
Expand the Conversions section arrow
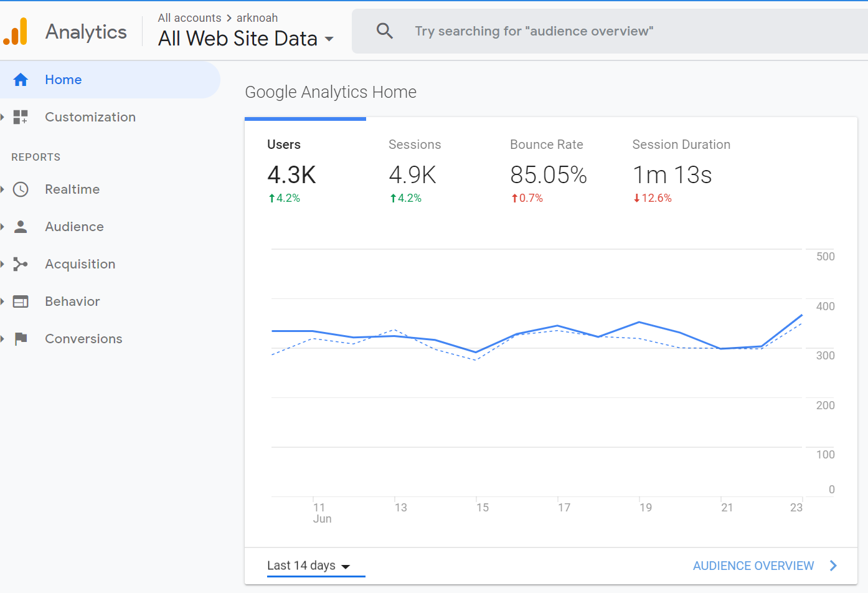(x=2, y=339)
